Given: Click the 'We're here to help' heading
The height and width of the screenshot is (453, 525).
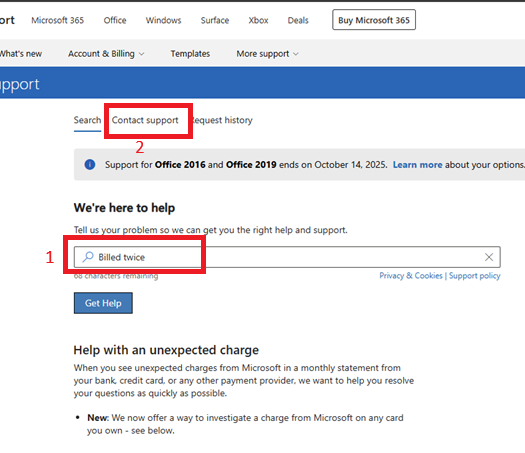Looking at the screenshot, I should point(124,208).
